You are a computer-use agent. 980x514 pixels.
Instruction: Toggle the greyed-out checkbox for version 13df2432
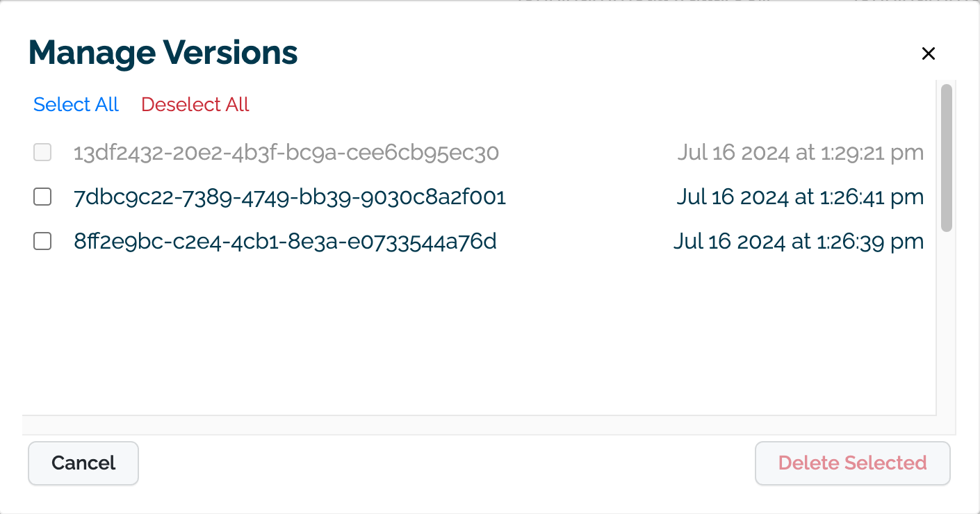point(42,153)
